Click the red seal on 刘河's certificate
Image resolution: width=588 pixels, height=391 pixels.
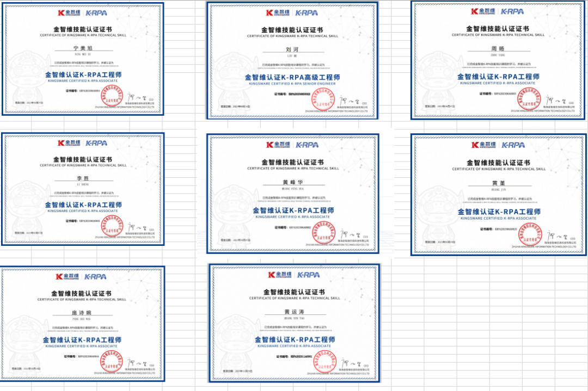(323, 100)
